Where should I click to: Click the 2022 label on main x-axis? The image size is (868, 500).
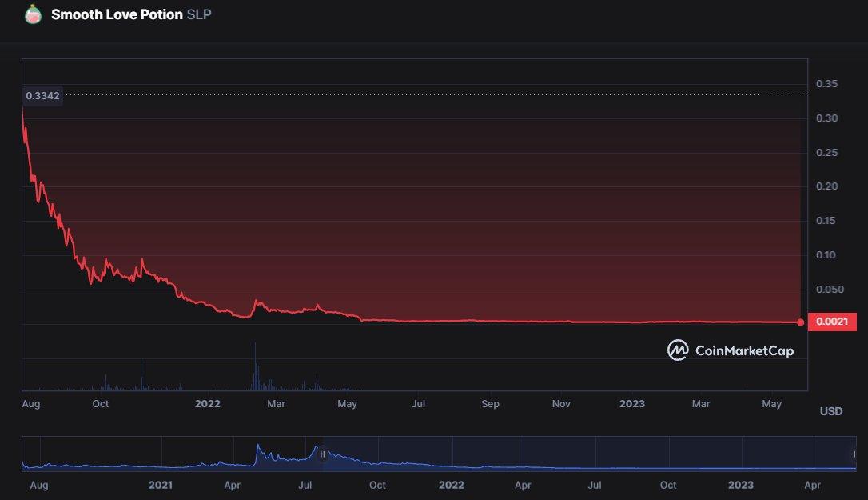click(x=207, y=404)
